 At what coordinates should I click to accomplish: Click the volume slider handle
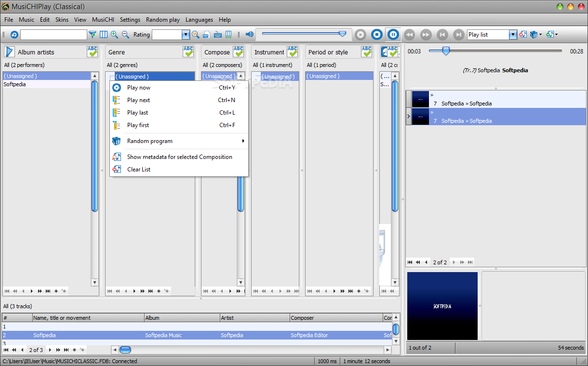tap(342, 34)
